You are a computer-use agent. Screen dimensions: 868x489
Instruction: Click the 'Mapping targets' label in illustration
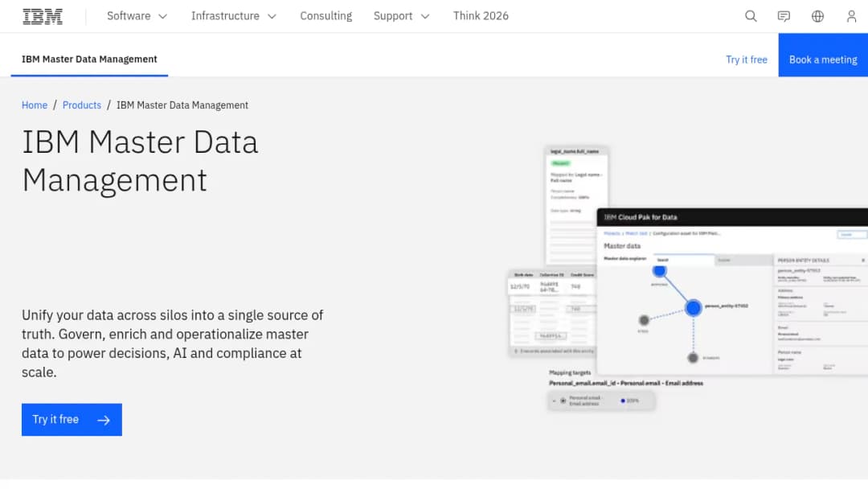[570, 372]
